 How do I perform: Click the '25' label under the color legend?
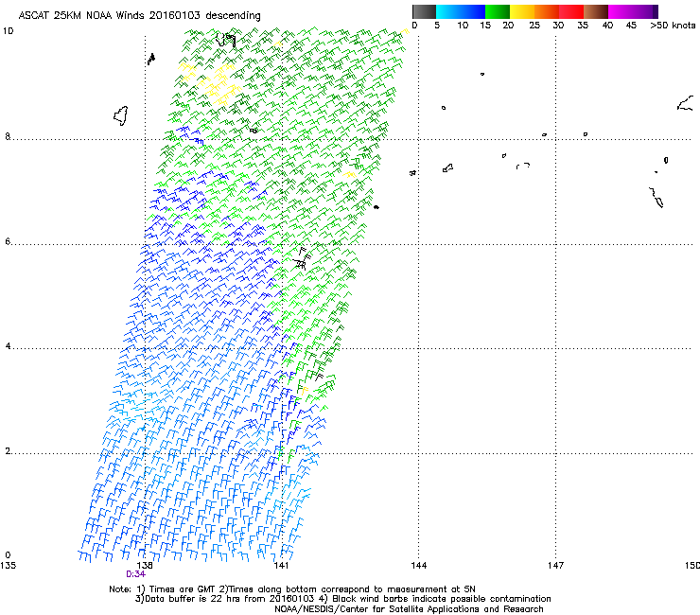pos(534,26)
